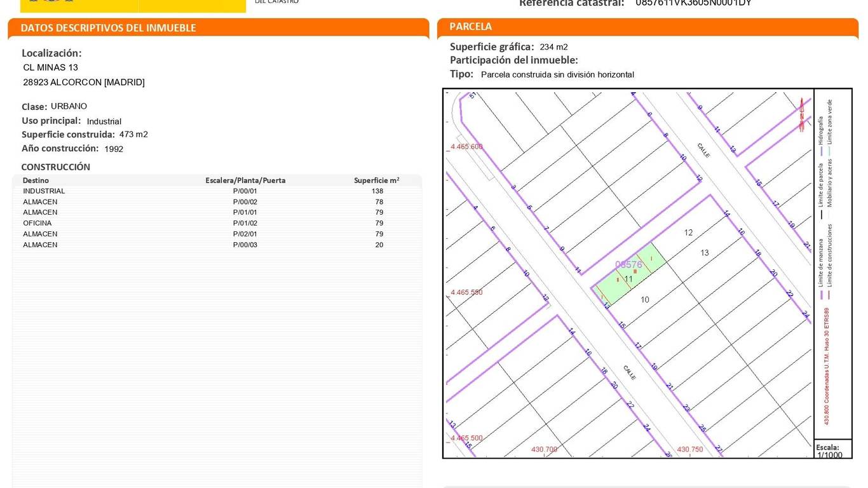
Task: Select 'ALMACEN' in the P/00/02 row
Action: point(40,202)
